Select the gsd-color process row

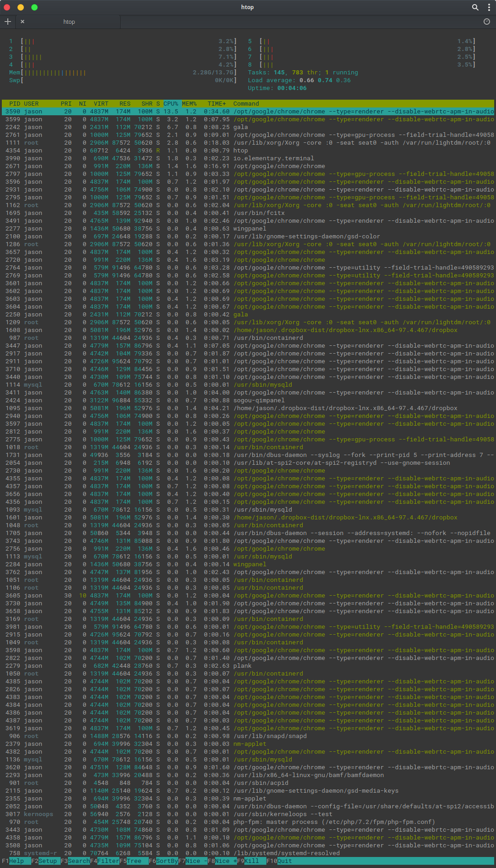[248, 237]
